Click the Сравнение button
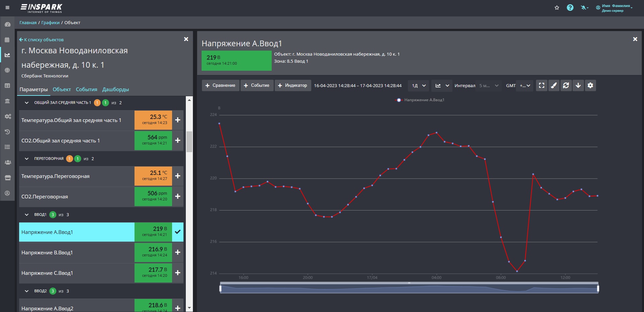The height and width of the screenshot is (312, 644). (221, 85)
